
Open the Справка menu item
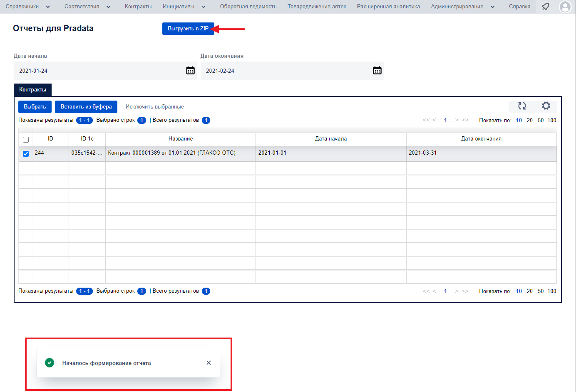pyautogui.click(x=519, y=7)
